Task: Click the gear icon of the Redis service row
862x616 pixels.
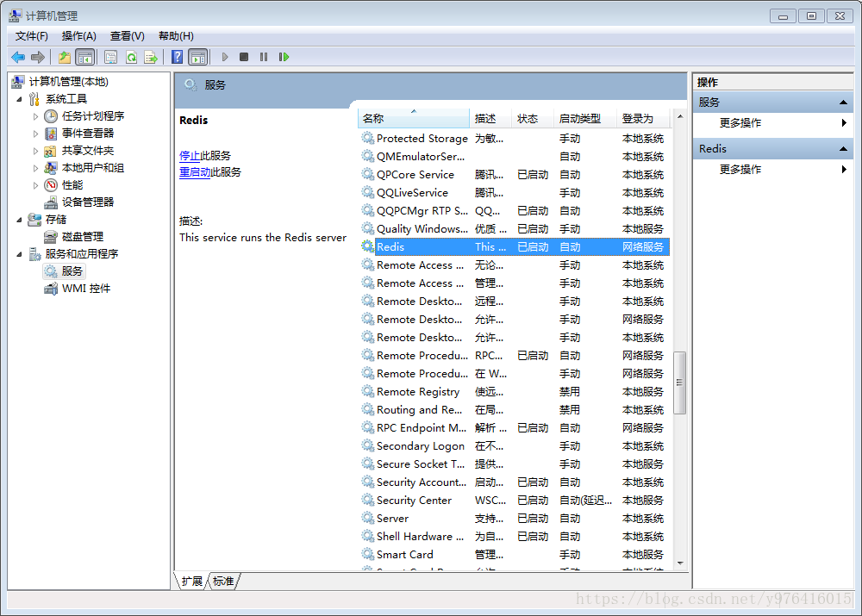Action: point(368,246)
